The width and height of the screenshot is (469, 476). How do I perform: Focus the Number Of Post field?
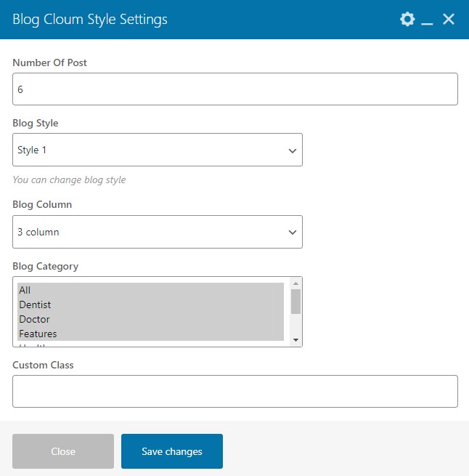pos(235,89)
